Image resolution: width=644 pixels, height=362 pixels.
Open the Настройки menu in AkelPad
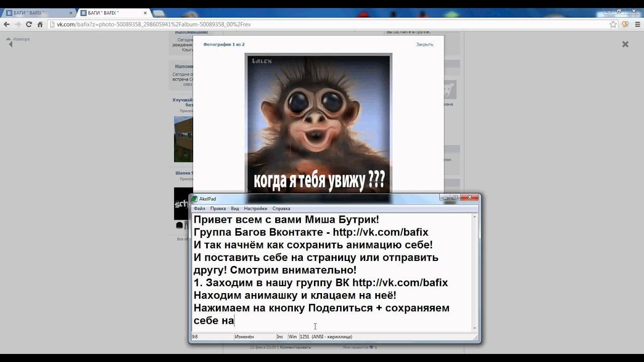(x=256, y=208)
